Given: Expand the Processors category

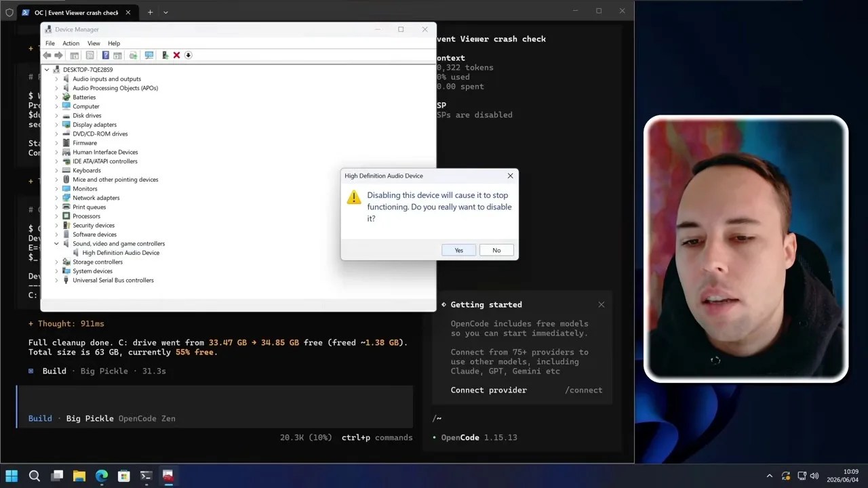Looking at the screenshot, I should (56, 216).
